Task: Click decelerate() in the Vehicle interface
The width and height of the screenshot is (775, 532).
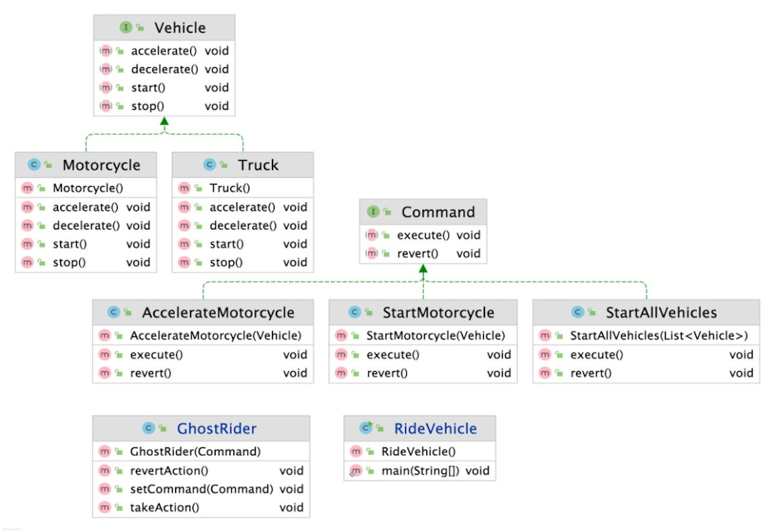Action: 165,69
